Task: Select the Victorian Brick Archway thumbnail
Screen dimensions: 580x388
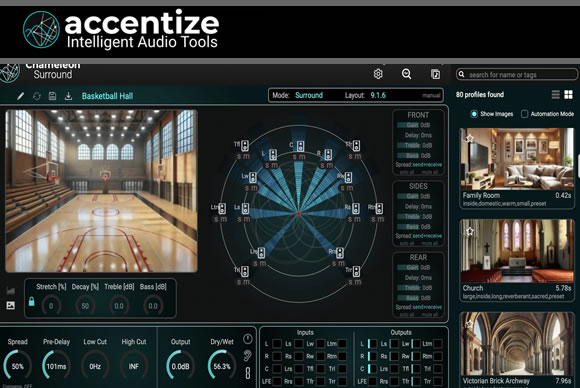Action: (517, 343)
